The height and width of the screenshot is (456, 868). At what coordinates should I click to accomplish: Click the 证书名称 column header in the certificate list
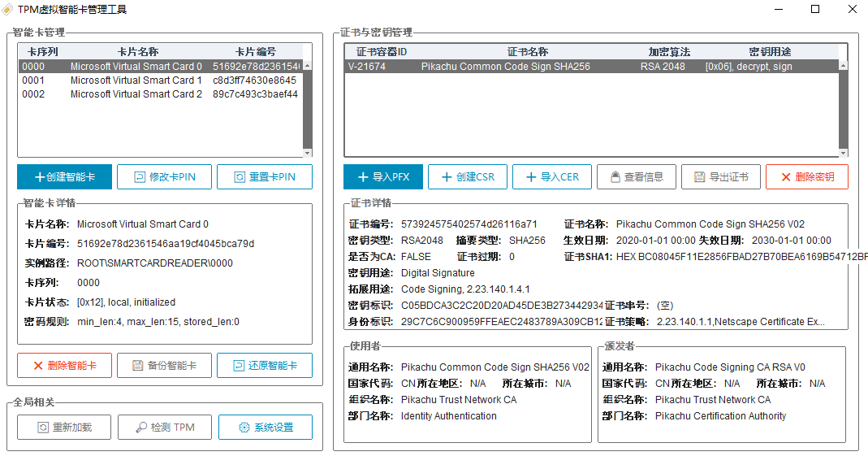[x=528, y=52]
